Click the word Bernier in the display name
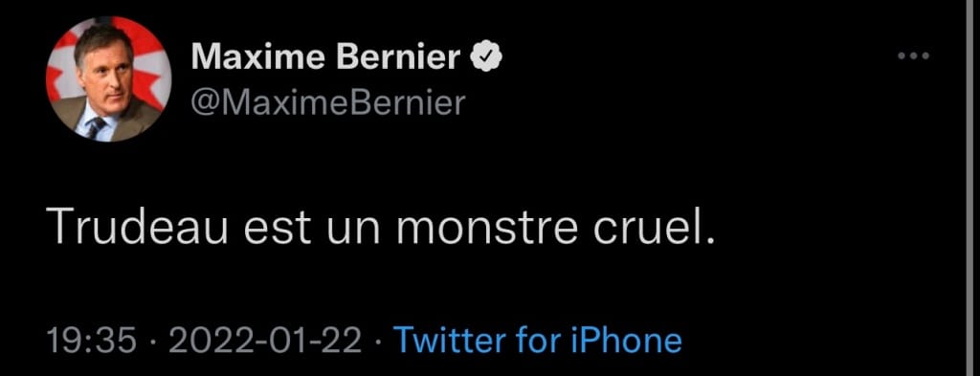The height and width of the screenshot is (376, 980). (x=399, y=58)
